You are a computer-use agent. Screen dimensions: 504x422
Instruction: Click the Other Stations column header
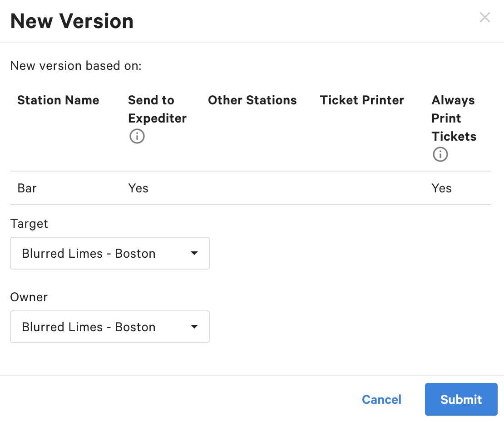point(252,100)
